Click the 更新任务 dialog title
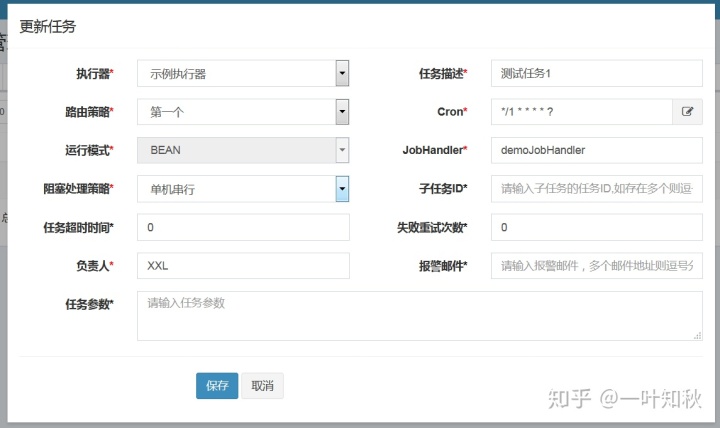 point(48,27)
